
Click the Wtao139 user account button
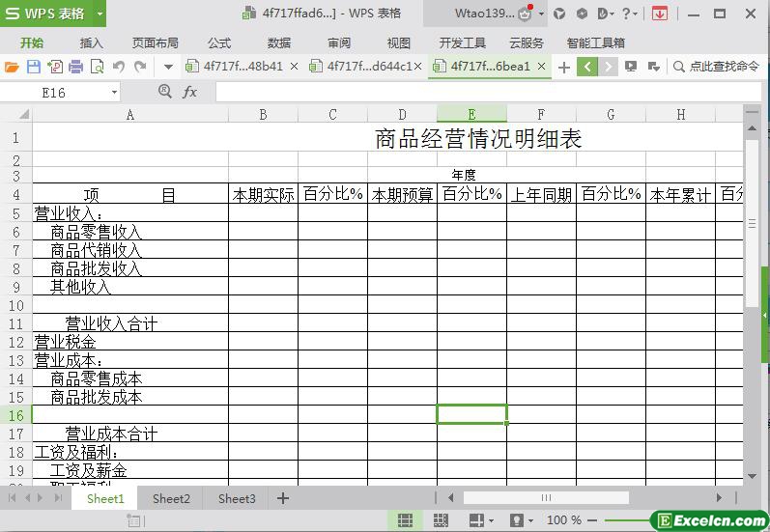[x=485, y=14]
